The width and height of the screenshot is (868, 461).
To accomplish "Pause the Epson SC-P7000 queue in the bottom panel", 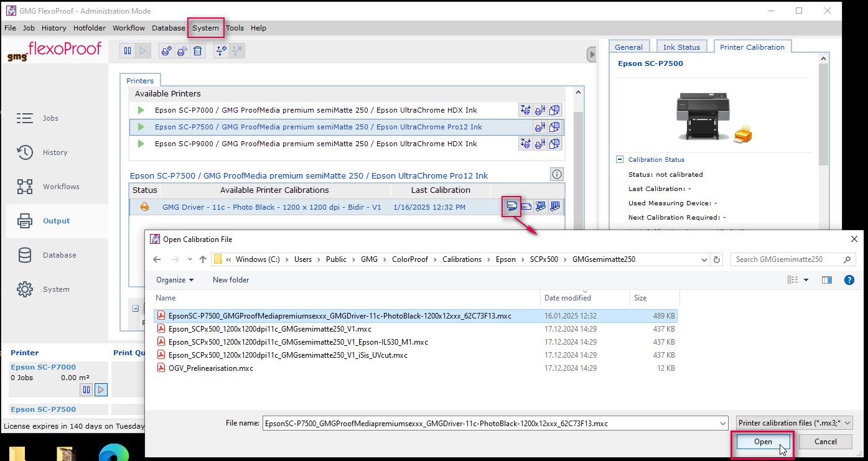I will (x=86, y=390).
